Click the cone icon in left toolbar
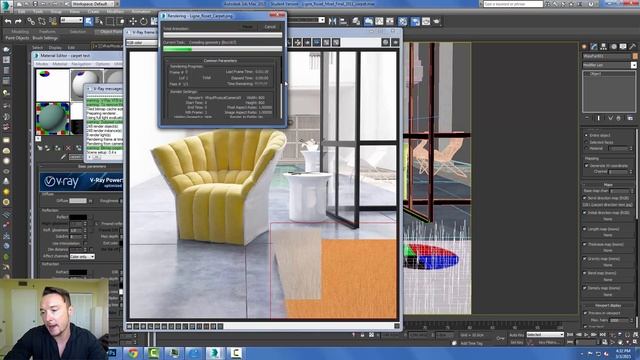640x360 pixels. click(6, 181)
